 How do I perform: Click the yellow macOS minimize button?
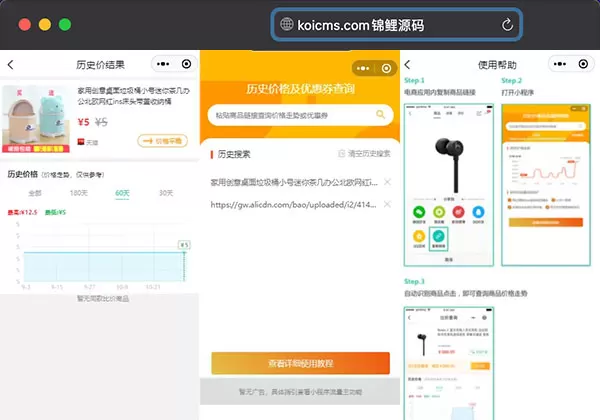(45, 24)
